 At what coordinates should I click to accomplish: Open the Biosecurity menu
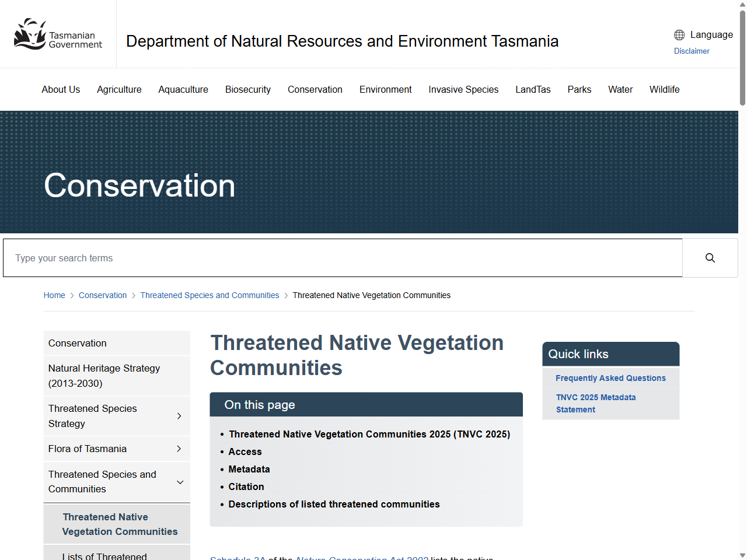coord(248,89)
